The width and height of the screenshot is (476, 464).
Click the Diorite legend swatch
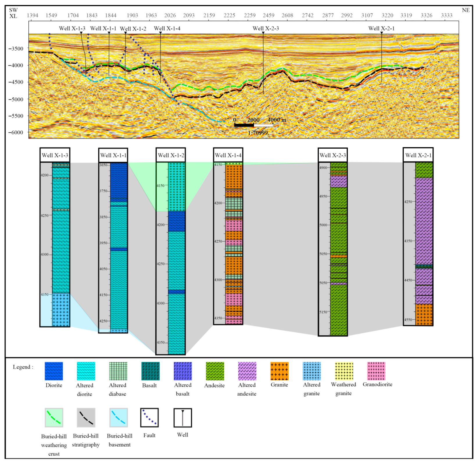54,371
